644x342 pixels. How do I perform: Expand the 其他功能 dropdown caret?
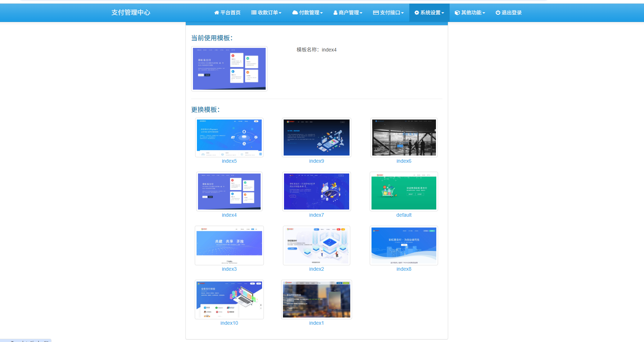point(484,13)
